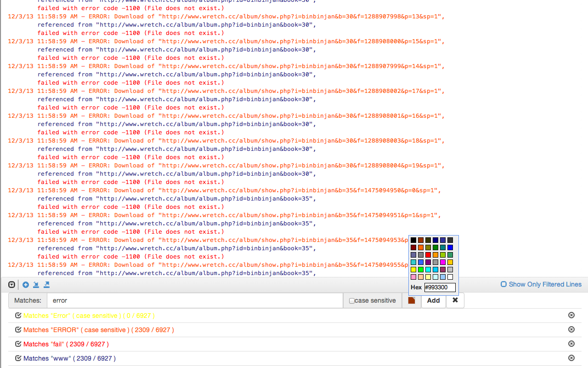This screenshot has width=588, height=368.
Task: Pick the pure blue swatch
Action: [450, 247]
